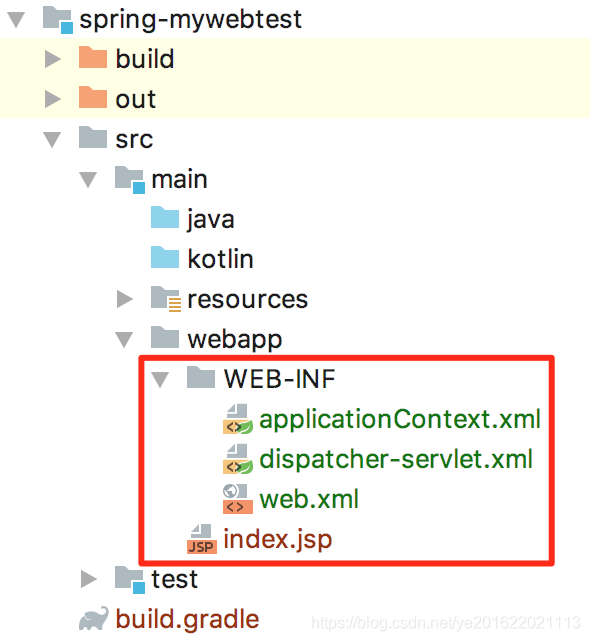Select the src folder name

(x=134, y=140)
